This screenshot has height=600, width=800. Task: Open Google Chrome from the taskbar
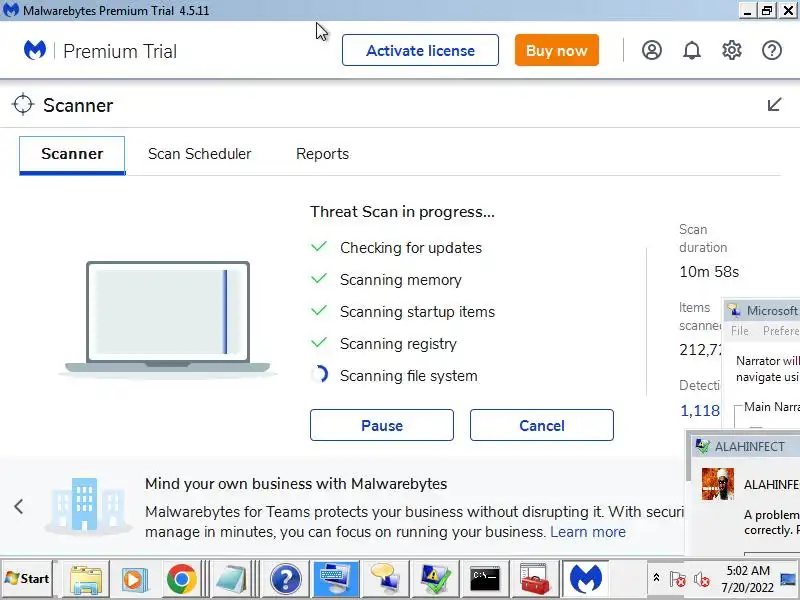coord(181,579)
